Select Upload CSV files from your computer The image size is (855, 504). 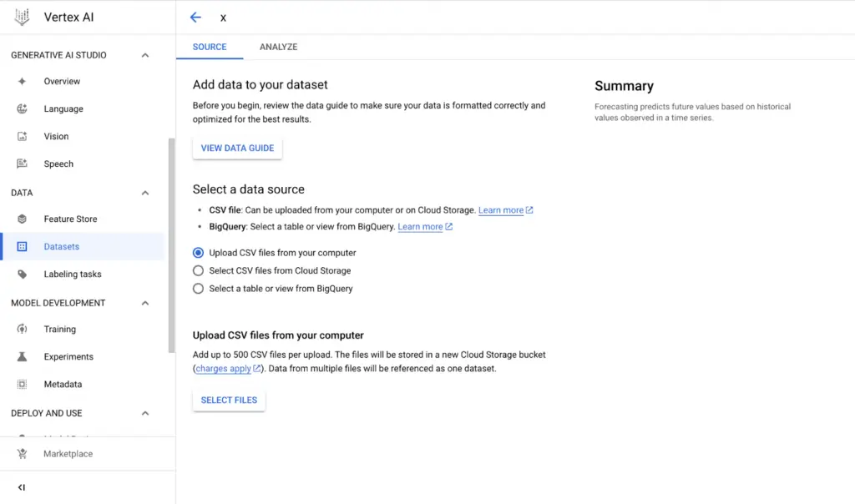click(198, 253)
